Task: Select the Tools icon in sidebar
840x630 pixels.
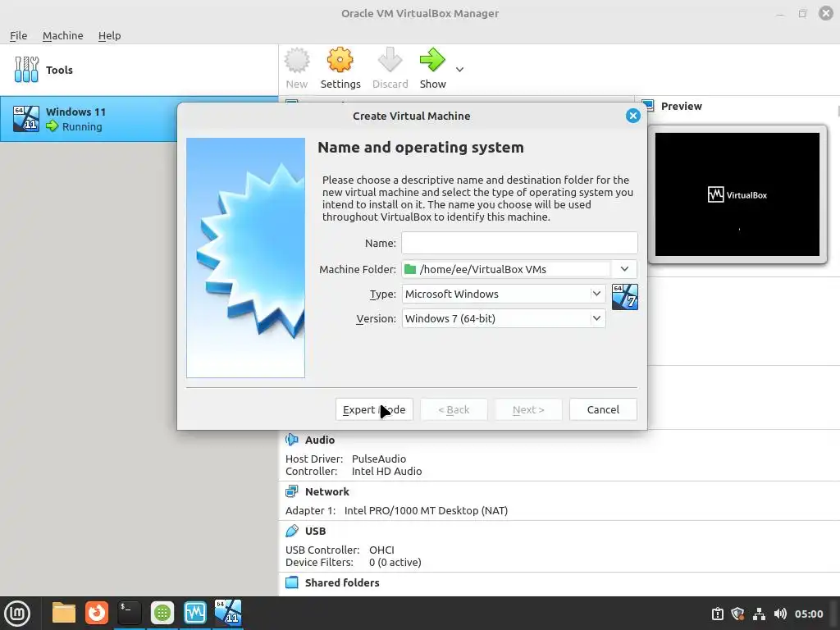Action: [26, 70]
